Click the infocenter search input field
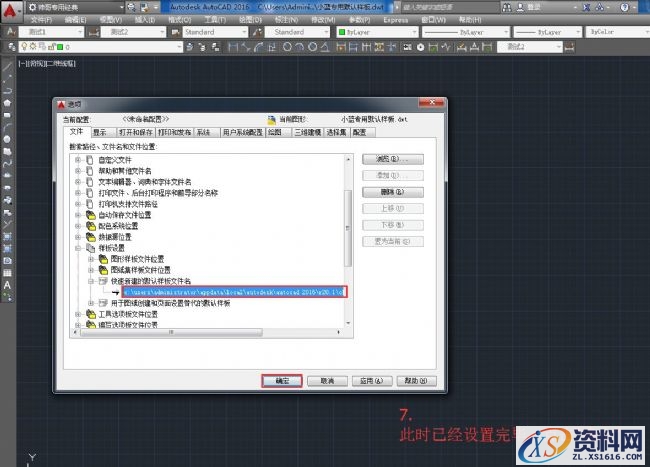Image resolution: width=650 pixels, height=467 pixels. 450,7
